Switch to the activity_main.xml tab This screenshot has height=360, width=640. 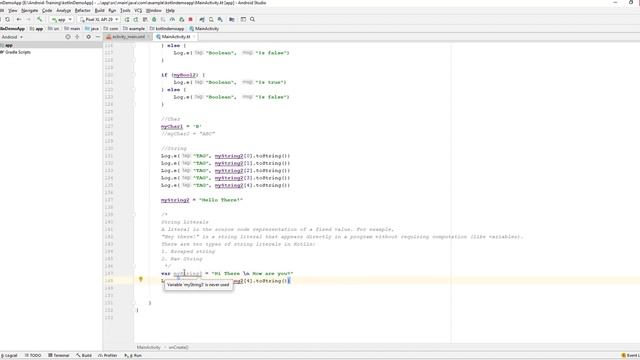(x=129, y=37)
